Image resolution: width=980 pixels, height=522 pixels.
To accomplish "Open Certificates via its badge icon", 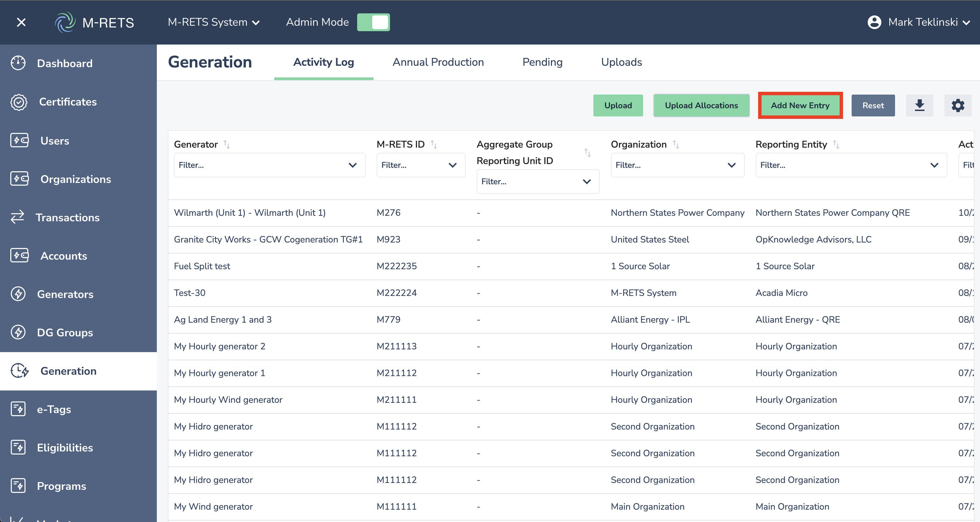I will click(x=19, y=102).
